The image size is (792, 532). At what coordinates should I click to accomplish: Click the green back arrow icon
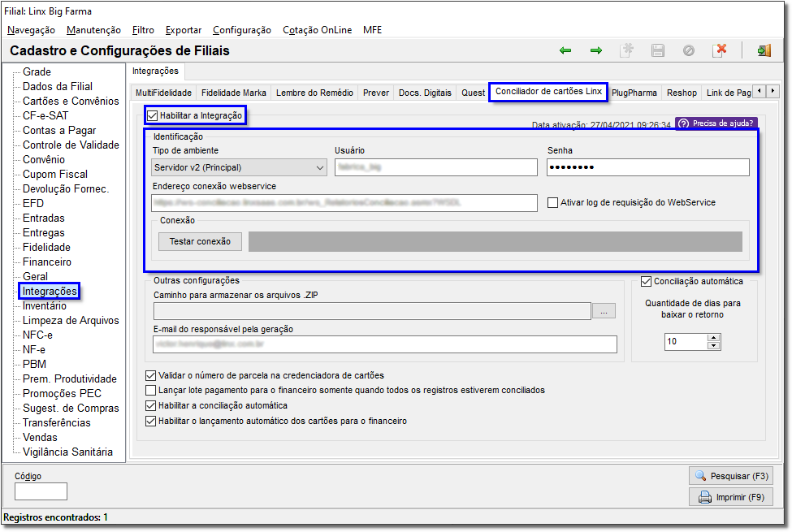tap(565, 50)
